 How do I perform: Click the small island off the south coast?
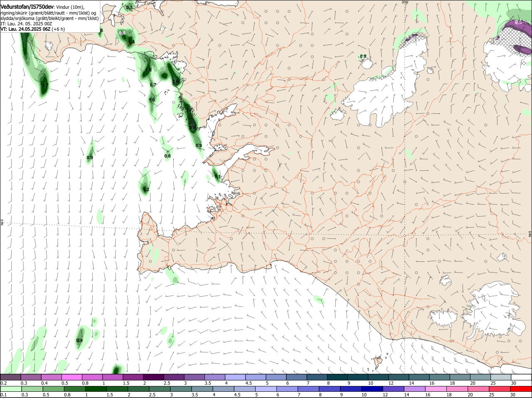pos(378,362)
